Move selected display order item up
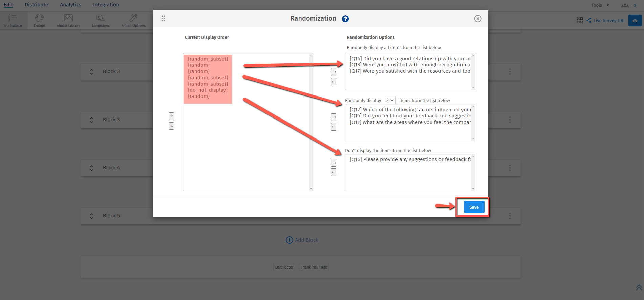Screen dimensions: 644x300 [172, 116]
